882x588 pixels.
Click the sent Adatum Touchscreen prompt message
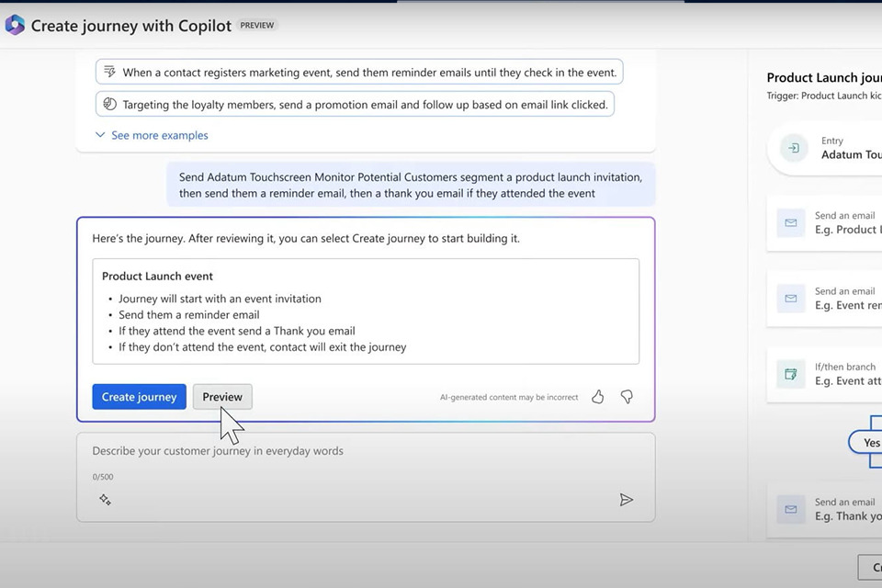pyautogui.click(x=411, y=185)
